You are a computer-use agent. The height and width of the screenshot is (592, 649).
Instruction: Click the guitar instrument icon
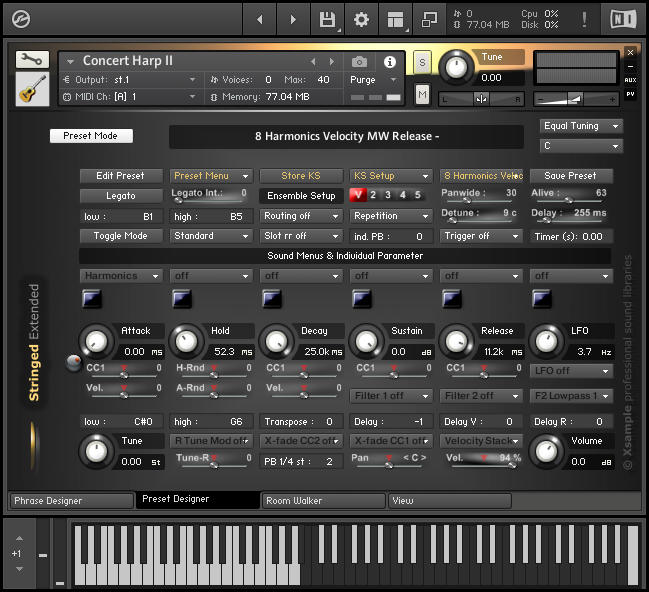pos(32,89)
